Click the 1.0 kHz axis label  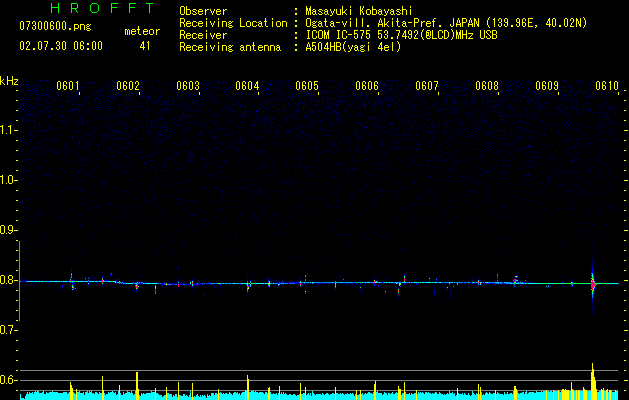[8, 180]
